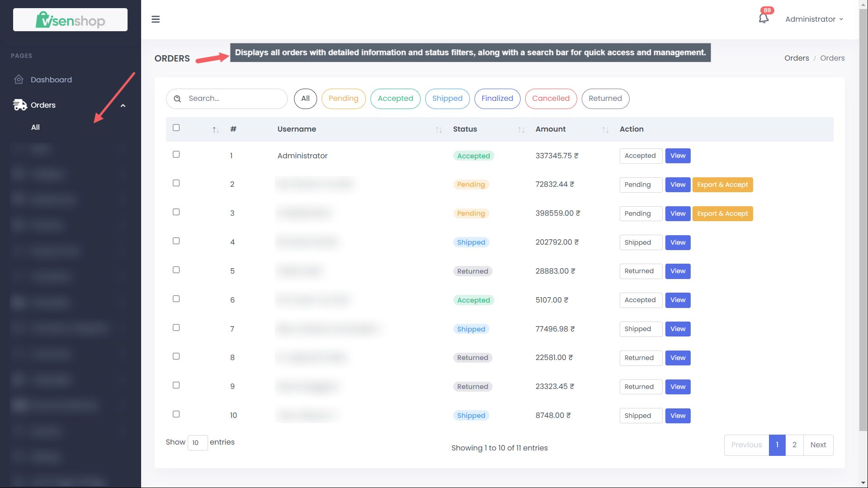Sort by the Username column arrows
The height and width of the screenshot is (488, 868).
pos(438,130)
